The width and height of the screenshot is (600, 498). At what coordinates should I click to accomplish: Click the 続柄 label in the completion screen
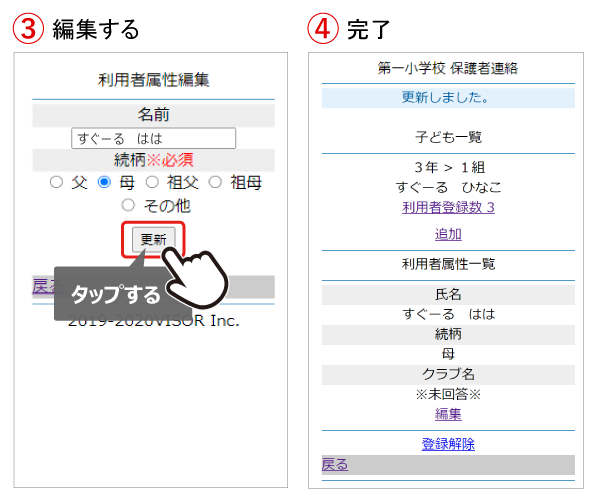[448, 334]
